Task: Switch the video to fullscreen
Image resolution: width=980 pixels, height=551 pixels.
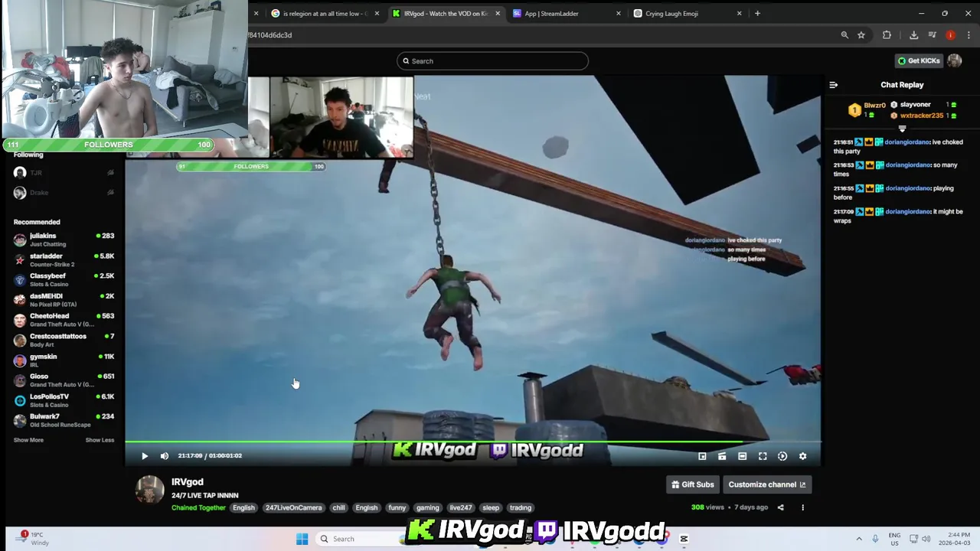Action: coord(763,456)
